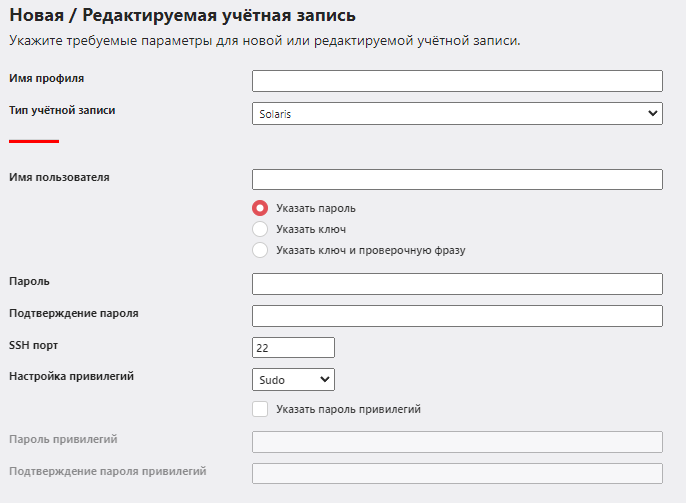
Task: Click the 'Новая / Редактируемая учётная запись' heading
Action: (x=182, y=16)
